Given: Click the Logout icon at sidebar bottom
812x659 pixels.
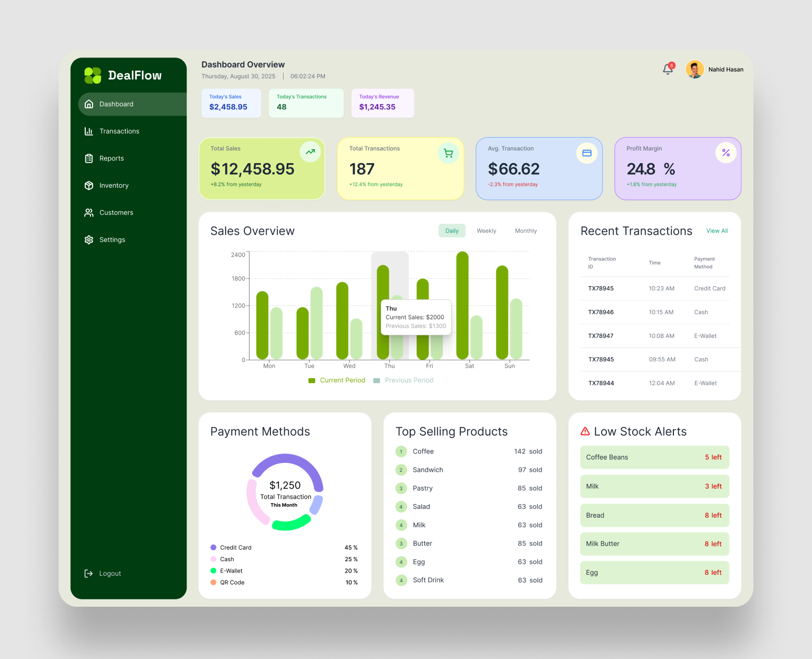Looking at the screenshot, I should [88, 573].
